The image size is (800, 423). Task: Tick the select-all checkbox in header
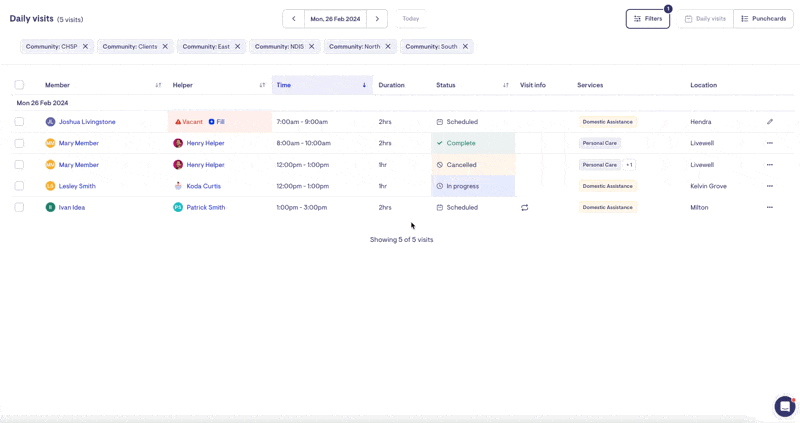[x=19, y=85]
